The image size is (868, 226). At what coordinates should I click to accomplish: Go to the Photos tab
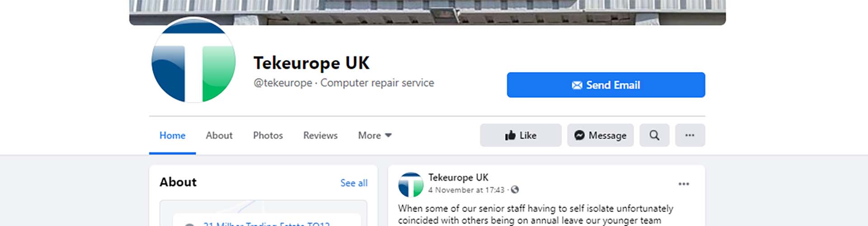pos(268,136)
